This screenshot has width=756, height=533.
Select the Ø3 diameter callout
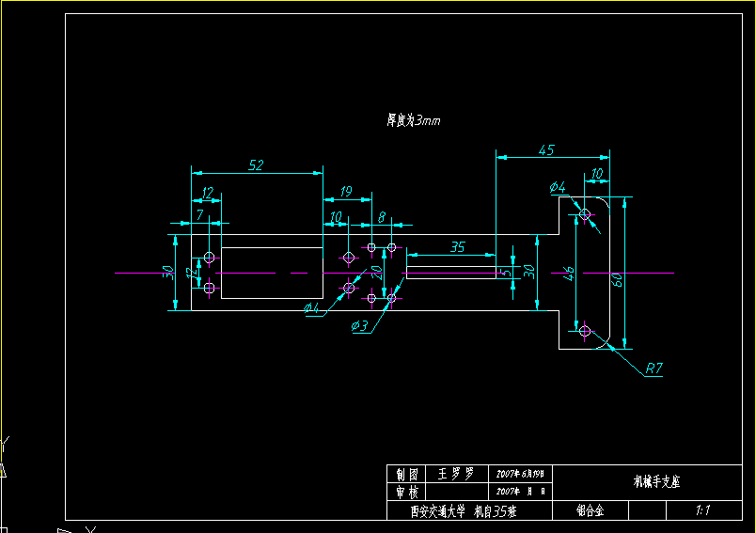pyautogui.click(x=360, y=326)
